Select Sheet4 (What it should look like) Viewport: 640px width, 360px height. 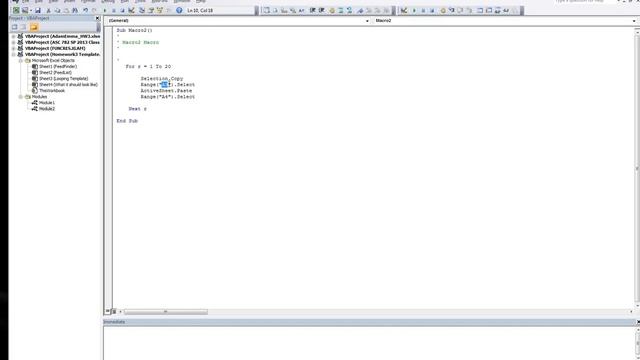point(68,84)
